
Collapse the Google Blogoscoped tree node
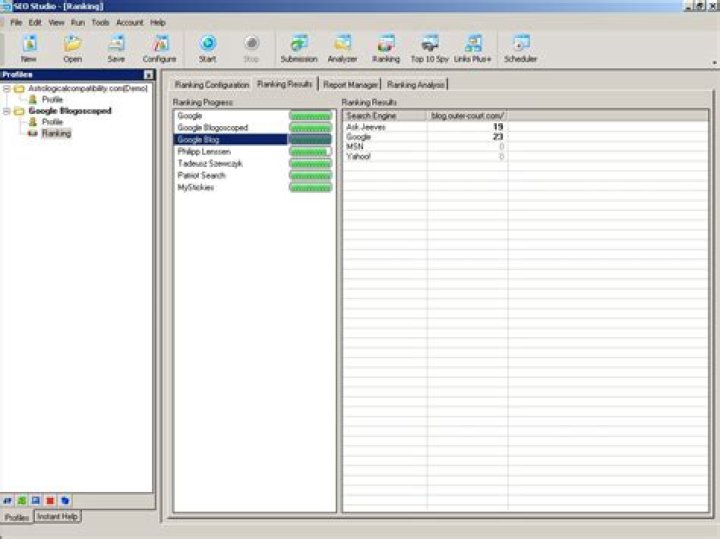[x=6, y=111]
